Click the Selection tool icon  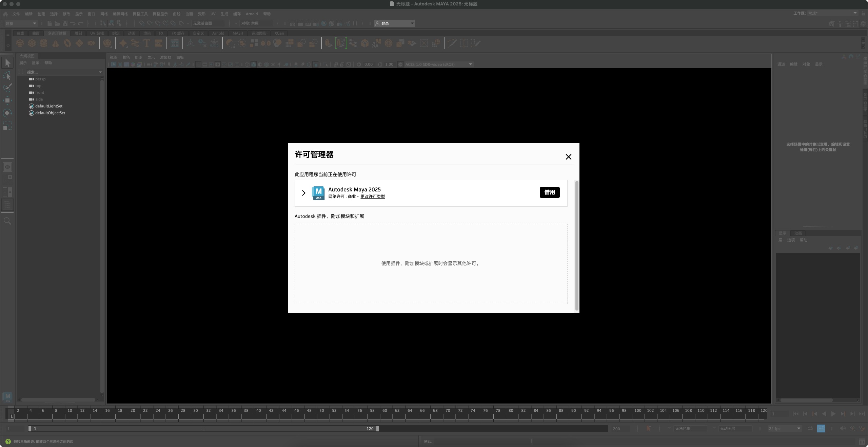8,61
